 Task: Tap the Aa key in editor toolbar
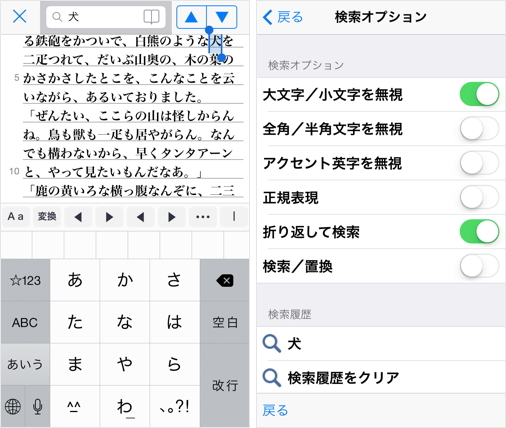pos(16,217)
